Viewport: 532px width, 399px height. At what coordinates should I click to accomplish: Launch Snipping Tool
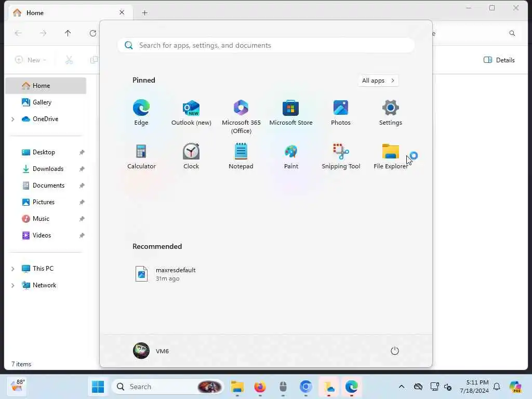point(341,156)
